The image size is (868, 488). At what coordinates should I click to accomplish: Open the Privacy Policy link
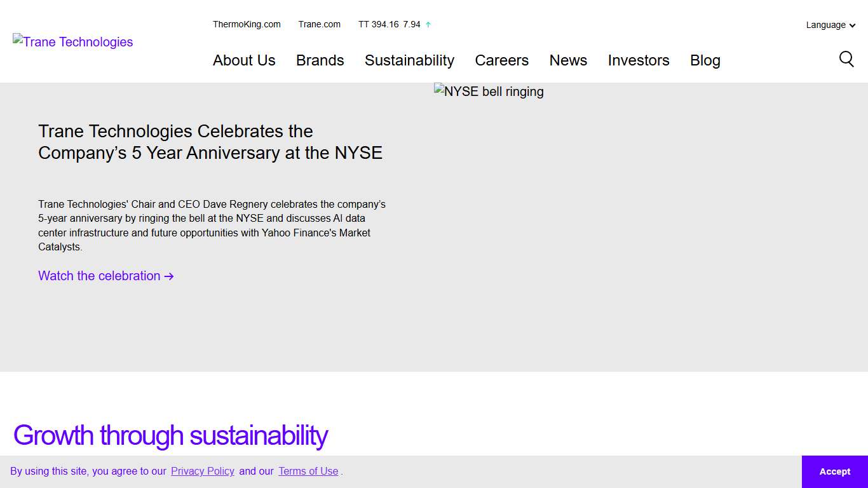tap(202, 471)
